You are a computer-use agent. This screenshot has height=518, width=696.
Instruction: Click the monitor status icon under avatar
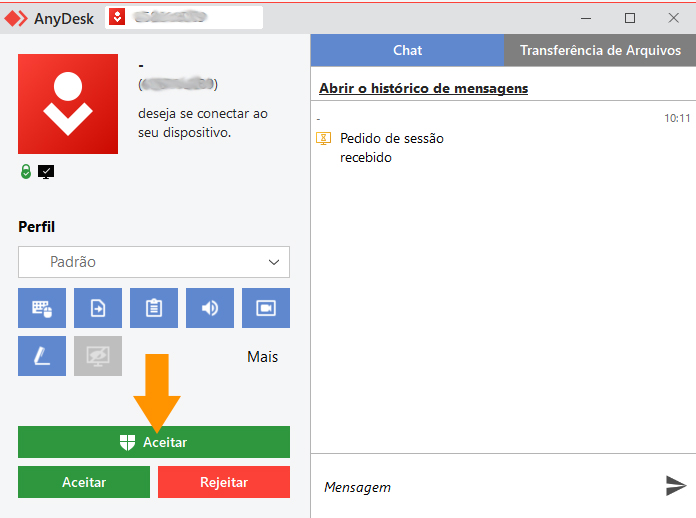(x=46, y=172)
